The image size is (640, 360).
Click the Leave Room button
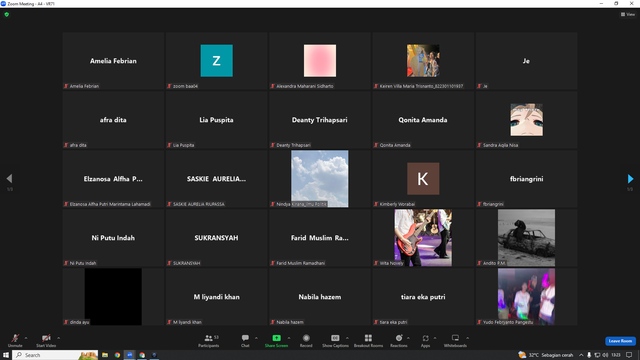[620, 341]
